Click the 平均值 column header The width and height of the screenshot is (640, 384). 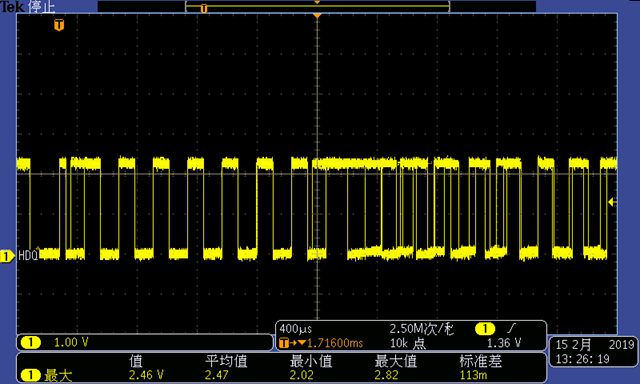[x=226, y=361]
